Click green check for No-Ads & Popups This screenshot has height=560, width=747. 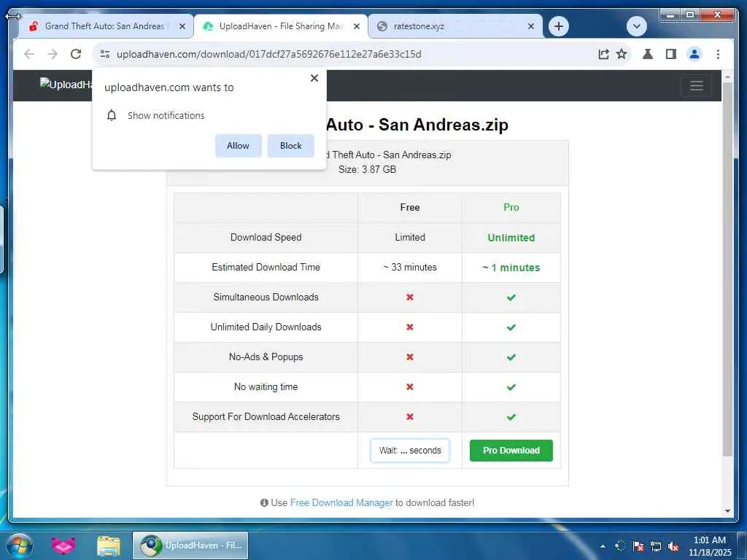click(x=511, y=357)
